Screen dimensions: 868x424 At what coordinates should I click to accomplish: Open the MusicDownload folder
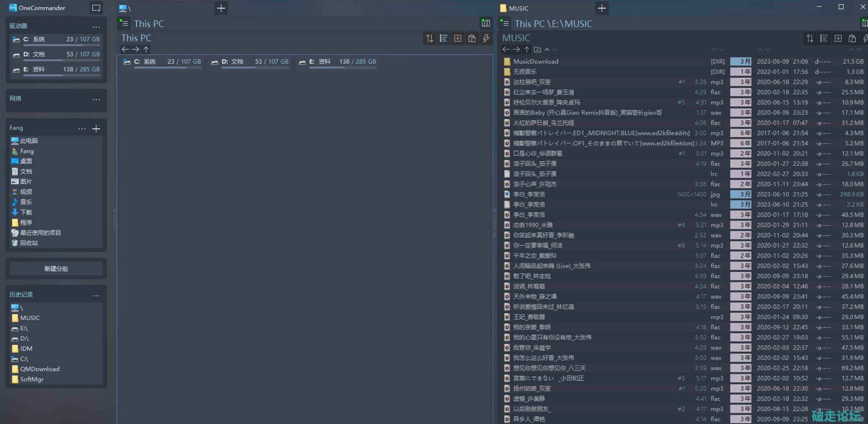pos(536,61)
